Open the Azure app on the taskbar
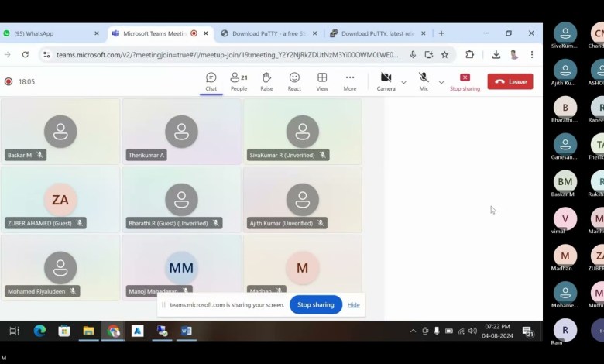The image size is (604, 364). point(138,331)
